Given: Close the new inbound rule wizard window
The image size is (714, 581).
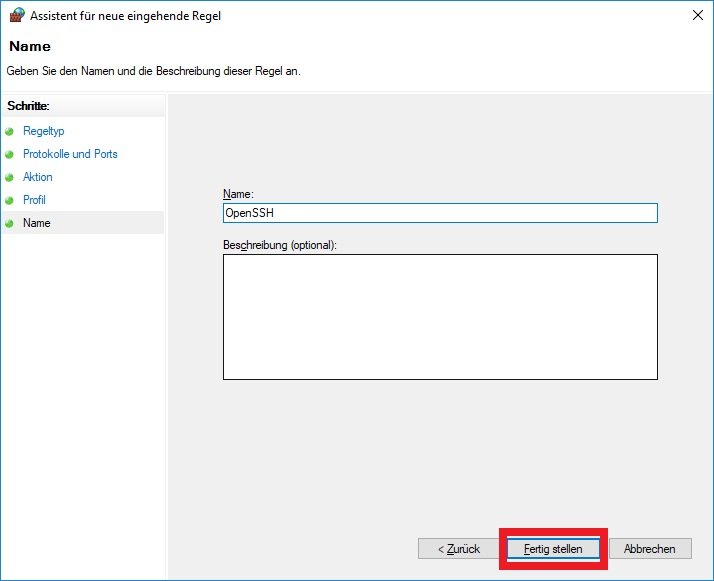Looking at the screenshot, I should click(x=695, y=15).
